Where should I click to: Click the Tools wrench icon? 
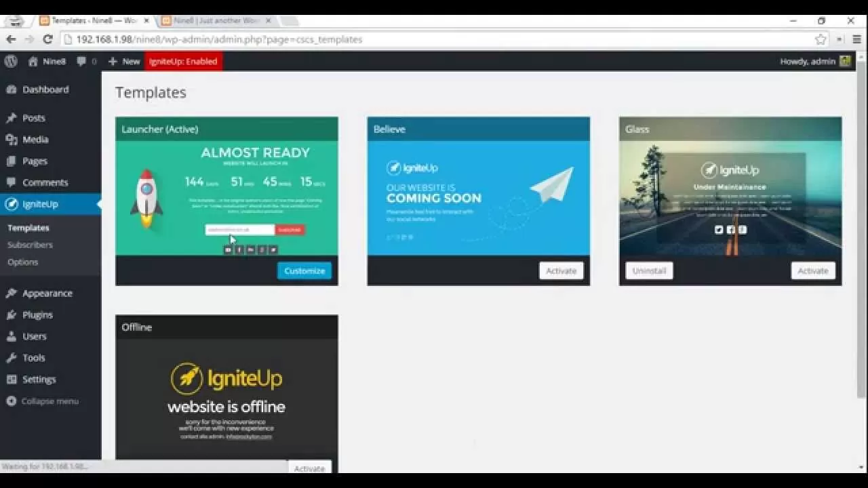(11, 358)
